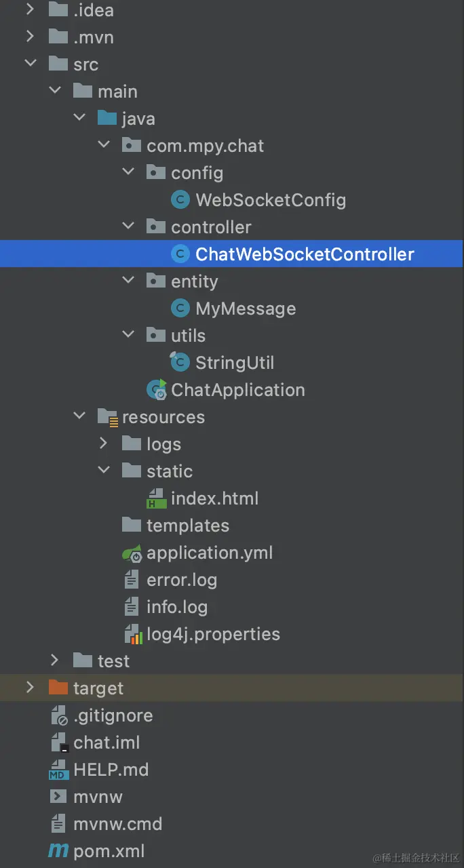Click the WebSocketConfig class icon
Screen dimensions: 464x868
(x=180, y=200)
